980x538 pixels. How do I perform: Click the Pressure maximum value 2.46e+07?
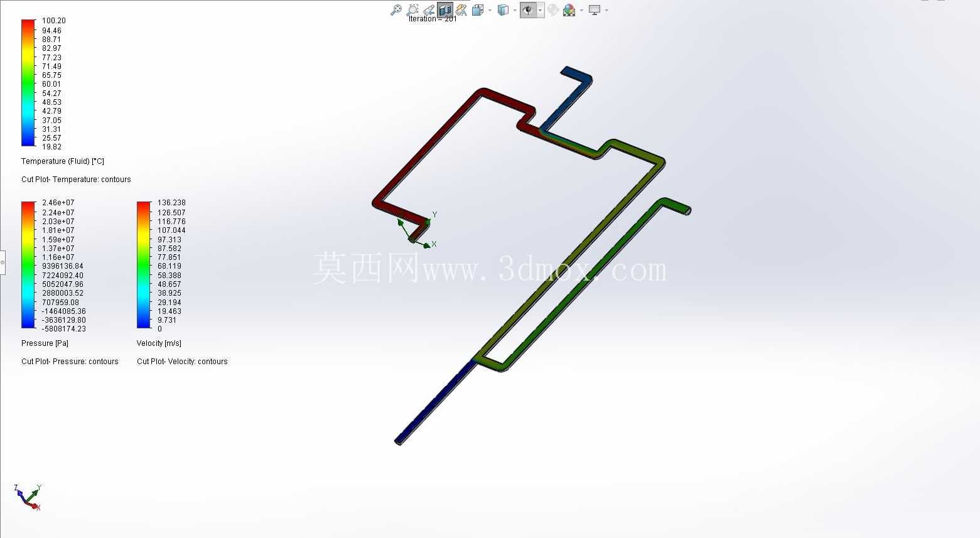[x=58, y=203]
